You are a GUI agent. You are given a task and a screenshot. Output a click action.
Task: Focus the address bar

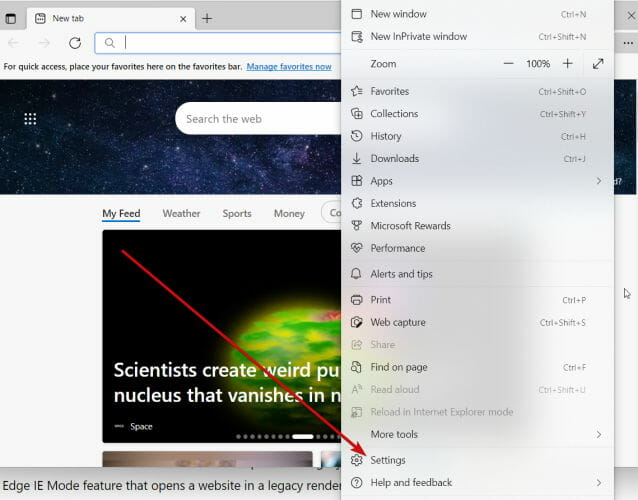tap(218, 43)
